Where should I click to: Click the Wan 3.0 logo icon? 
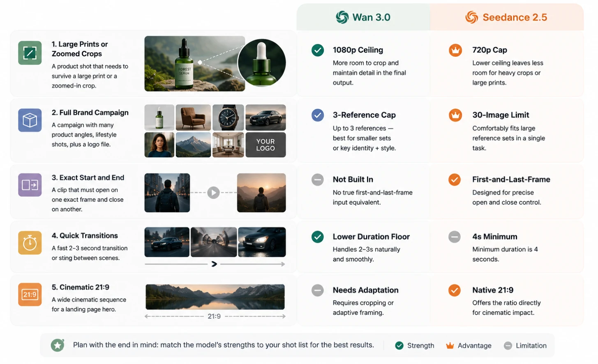(x=342, y=17)
